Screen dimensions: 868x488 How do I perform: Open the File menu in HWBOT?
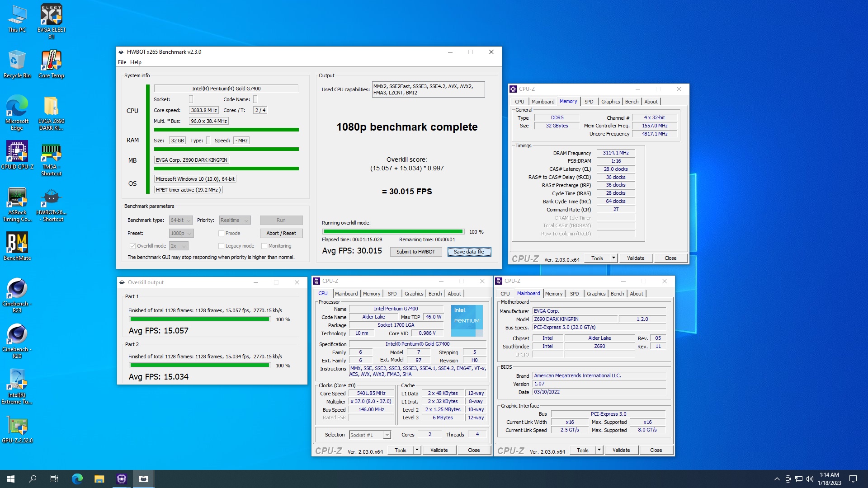click(122, 62)
